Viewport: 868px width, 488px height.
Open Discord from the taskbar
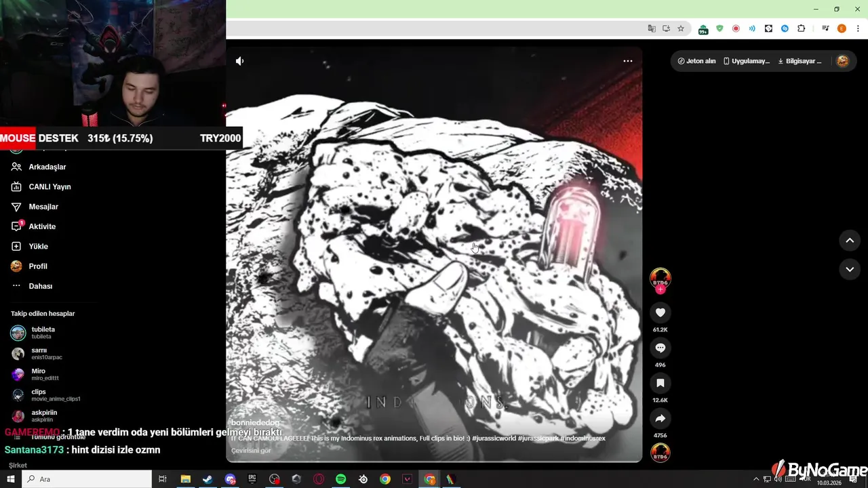tap(230, 479)
